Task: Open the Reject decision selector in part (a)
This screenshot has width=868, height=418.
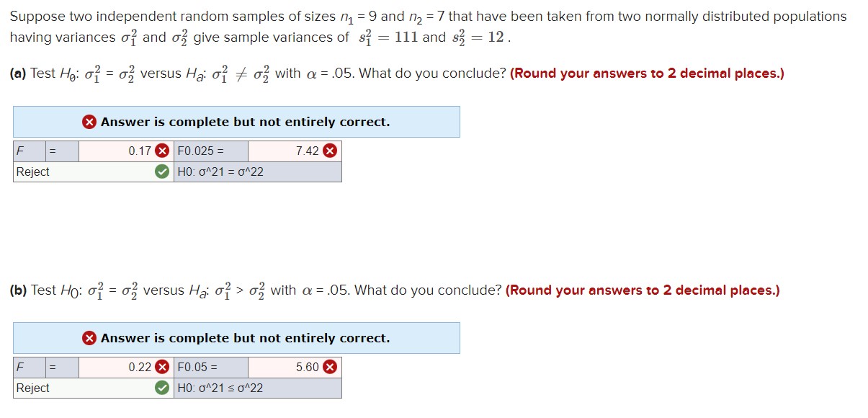Action: tap(86, 172)
